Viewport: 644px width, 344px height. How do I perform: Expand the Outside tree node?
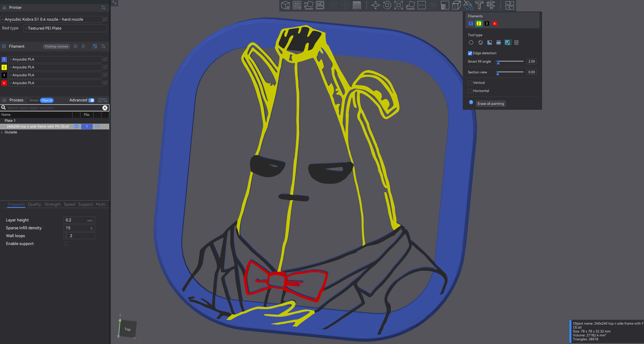2,132
